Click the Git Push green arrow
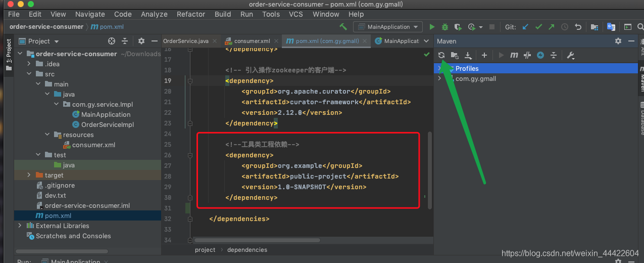The height and width of the screenshot is (263, 644). click(x=552, y=27)
